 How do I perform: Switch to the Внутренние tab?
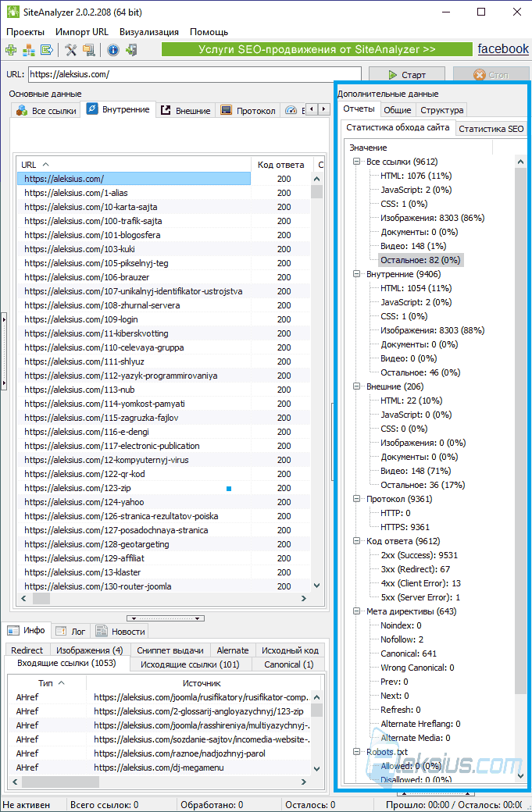118,109
